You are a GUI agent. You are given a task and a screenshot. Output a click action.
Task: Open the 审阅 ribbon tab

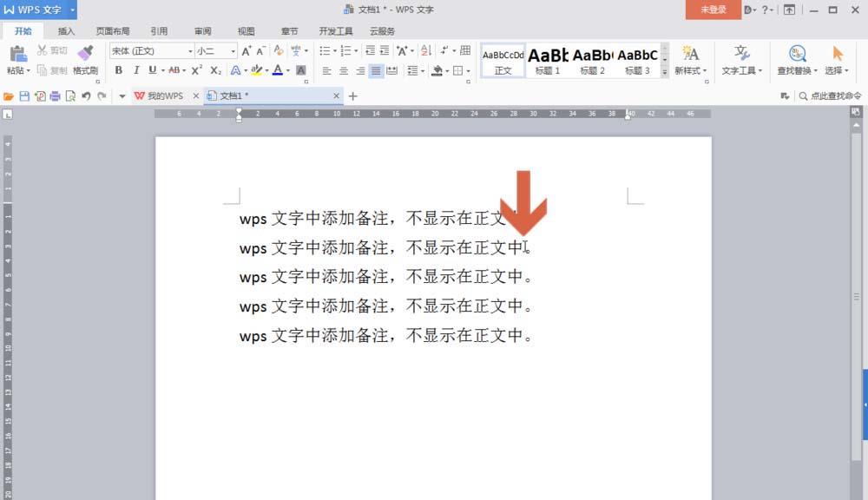201,30
